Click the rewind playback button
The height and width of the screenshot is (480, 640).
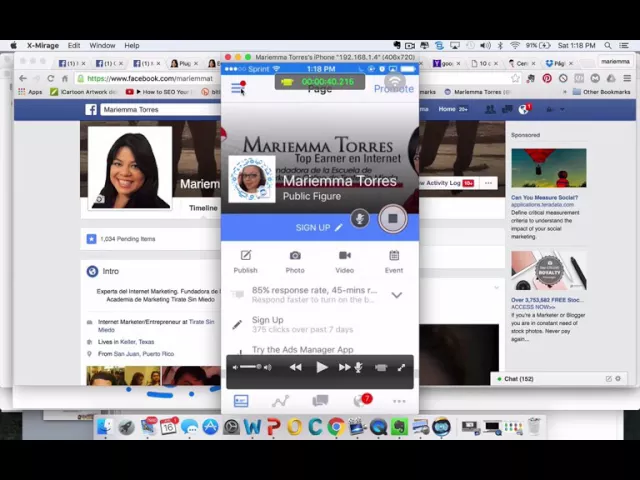[296, 367]
